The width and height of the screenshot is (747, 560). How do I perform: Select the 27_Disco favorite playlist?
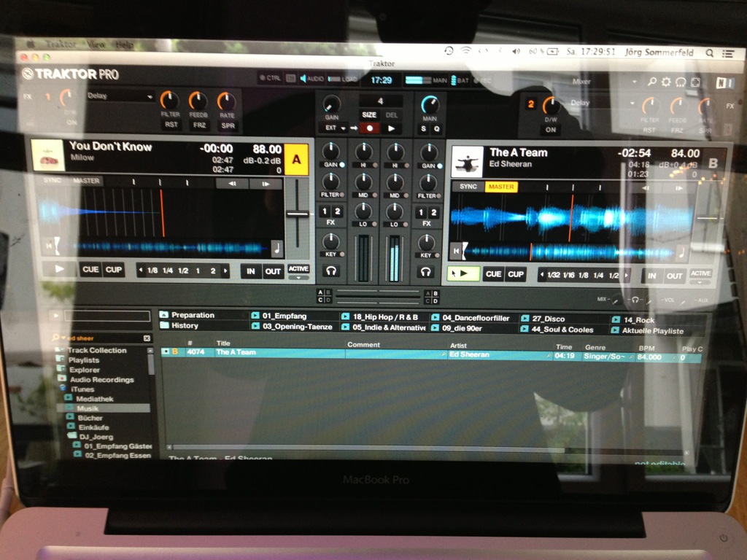tap(543, 319)
